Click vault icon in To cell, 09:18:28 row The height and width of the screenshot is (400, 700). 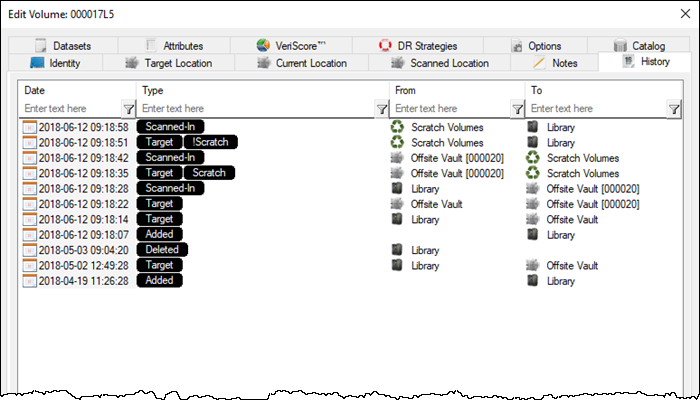(x=533, y=188)
